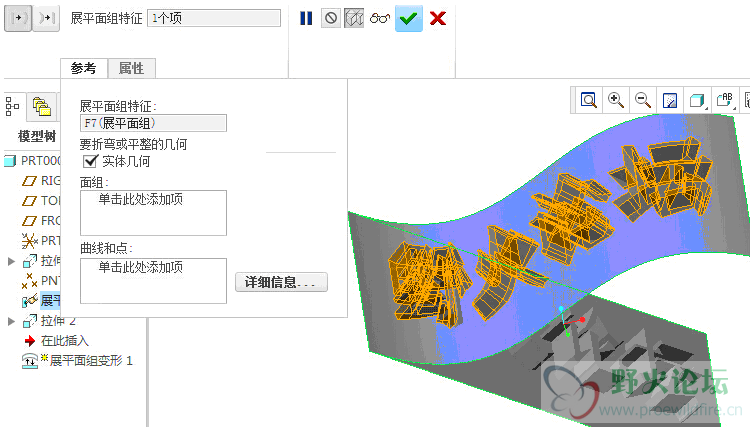Open the saved orientations AB icon
This screenshot has height=428, width=752.
coord(725,100)
